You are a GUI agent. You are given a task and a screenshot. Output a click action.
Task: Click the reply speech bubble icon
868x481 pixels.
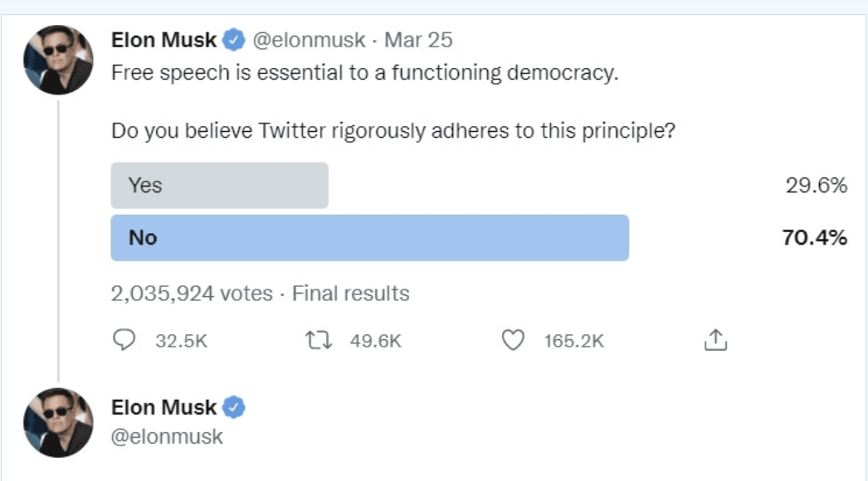click(124, 340)
